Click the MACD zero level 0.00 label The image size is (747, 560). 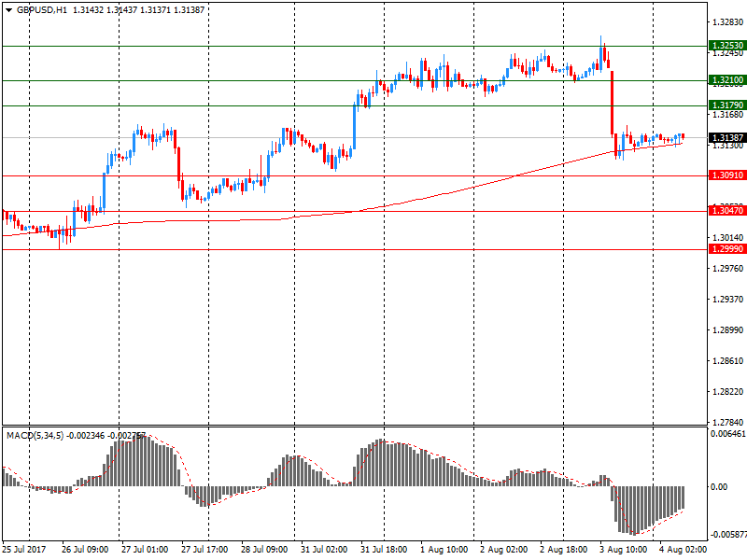719,486
